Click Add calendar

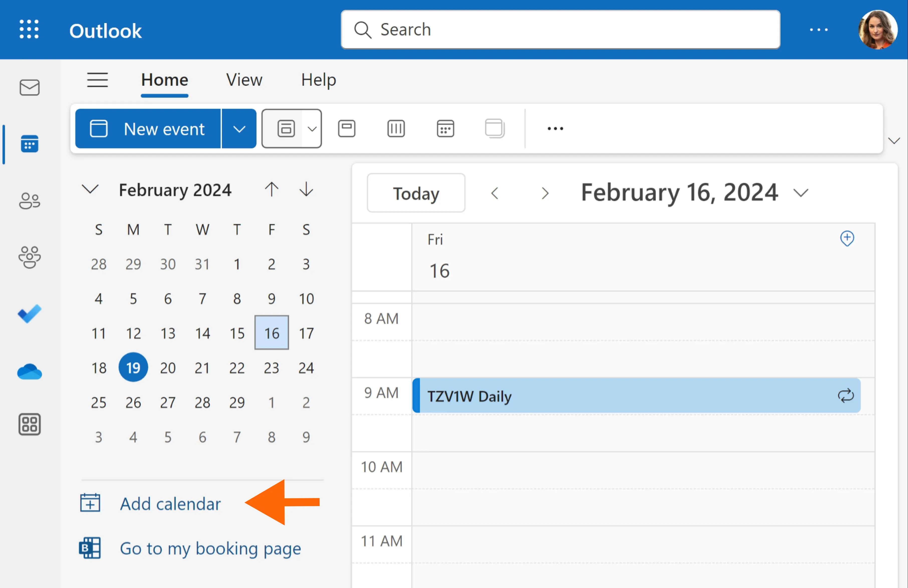[170, 504]
